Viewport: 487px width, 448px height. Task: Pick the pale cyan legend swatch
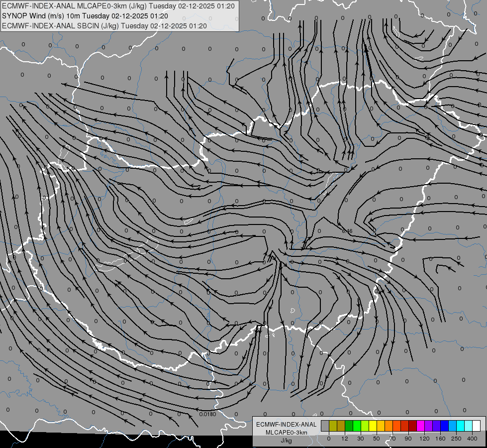469,426
